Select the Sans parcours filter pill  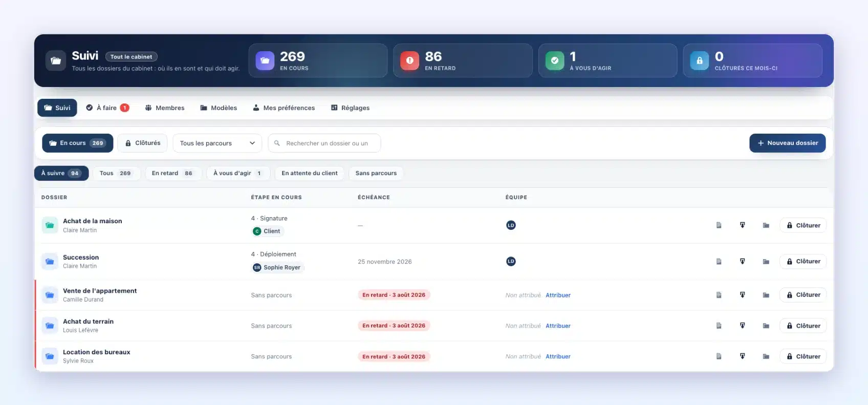(376, 173)
